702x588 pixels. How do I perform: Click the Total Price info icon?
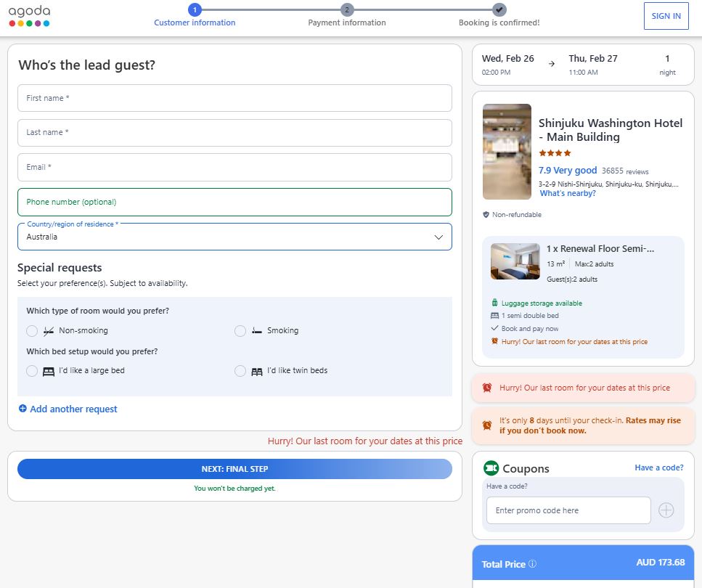click(532, 564)
